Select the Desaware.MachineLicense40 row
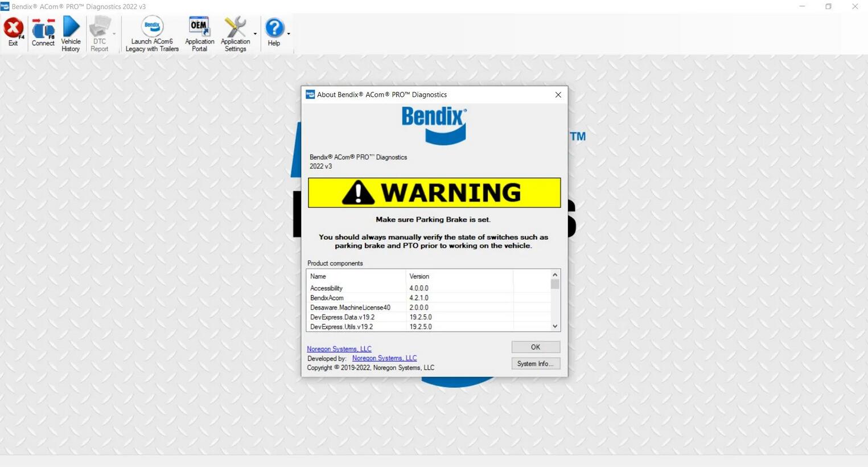The width and height of the screenshot is (868, 467). tap(429, 308)
